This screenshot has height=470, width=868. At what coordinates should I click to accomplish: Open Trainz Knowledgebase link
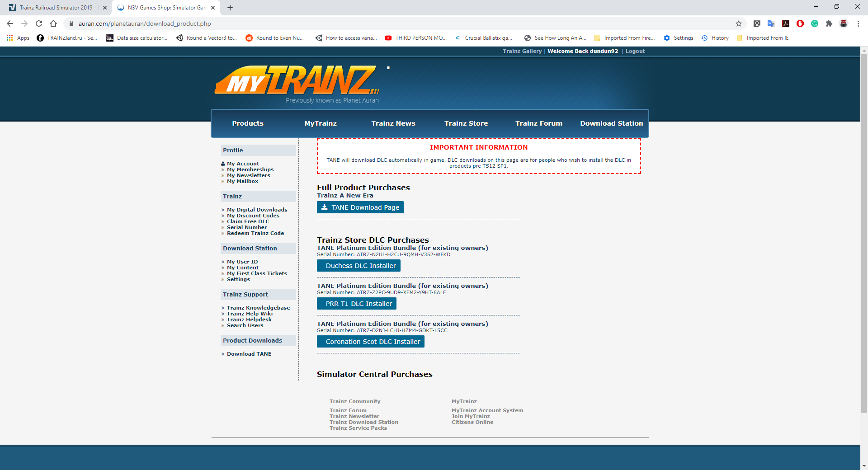(258, 308)
